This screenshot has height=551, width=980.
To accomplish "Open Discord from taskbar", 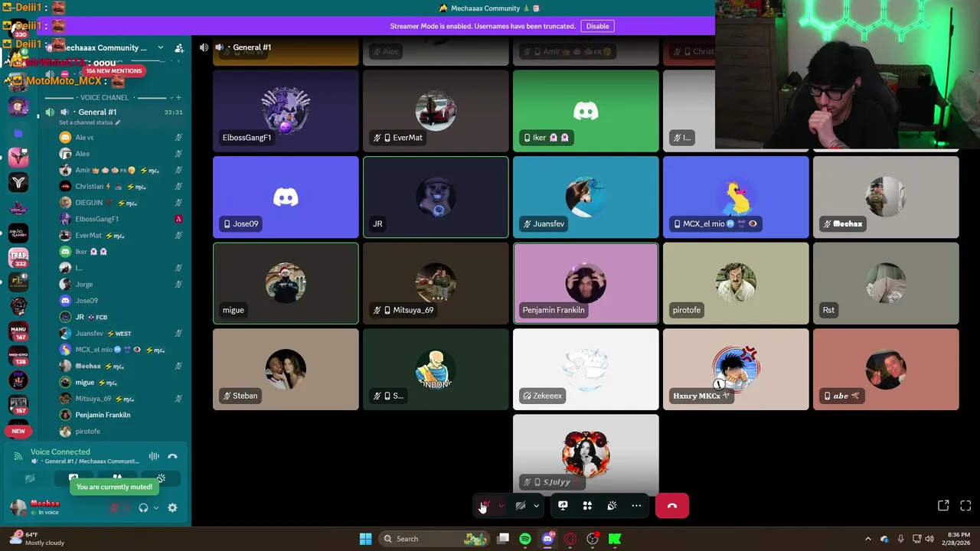I will (x=547, y=539).
